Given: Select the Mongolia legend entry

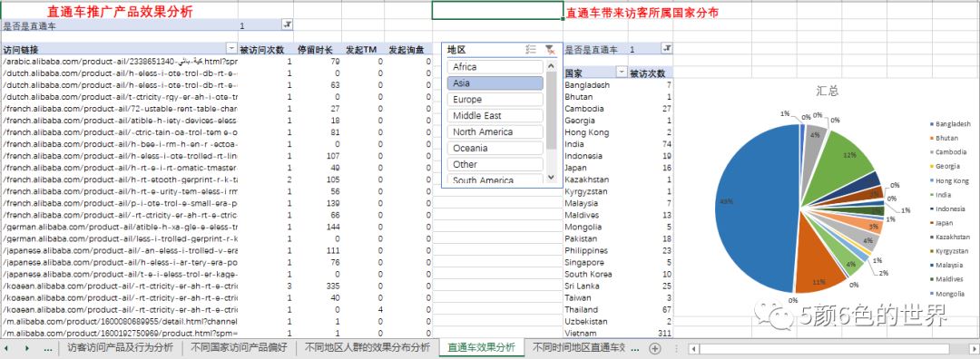Looking at the screenshot, I should 947,294.
